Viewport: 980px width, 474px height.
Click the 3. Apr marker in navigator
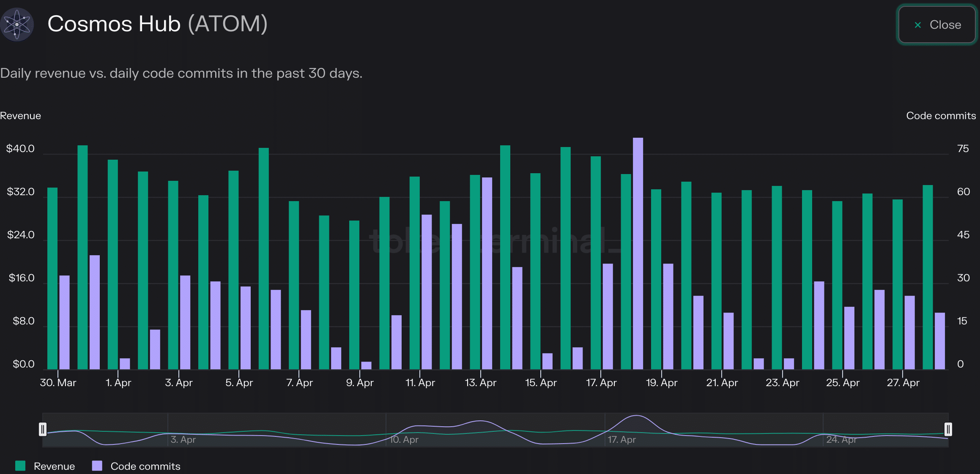click(x=183, y=439)
